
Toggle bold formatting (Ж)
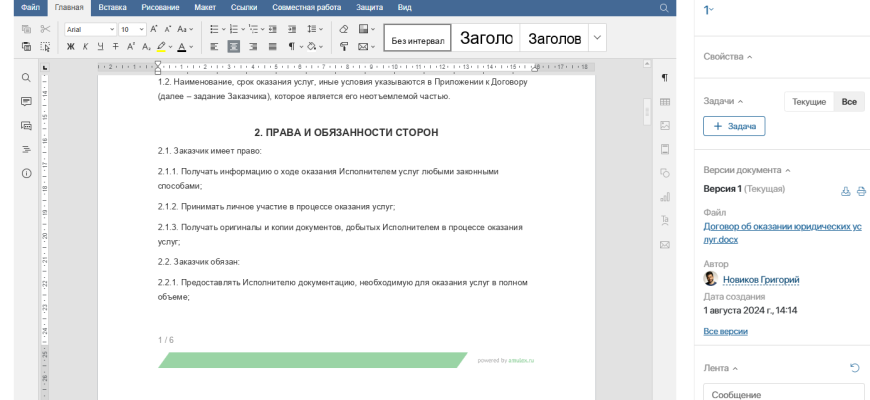point(71,46)
